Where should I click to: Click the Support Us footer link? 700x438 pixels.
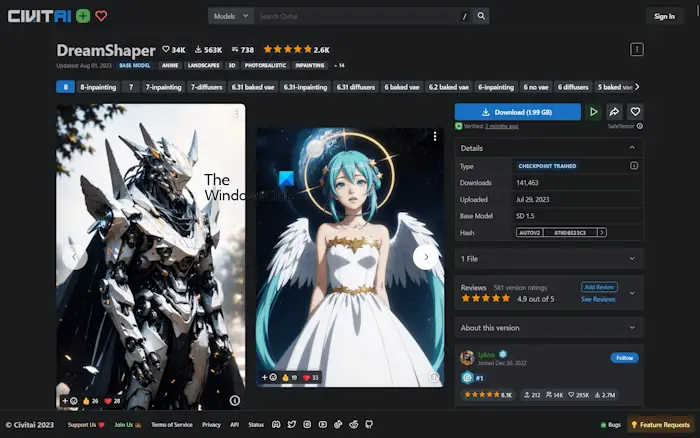point(86,425)
